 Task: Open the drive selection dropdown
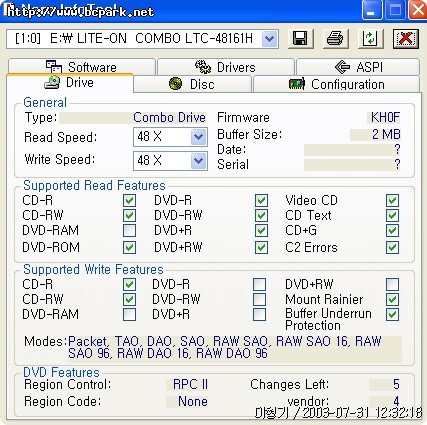tap(270, 39)
